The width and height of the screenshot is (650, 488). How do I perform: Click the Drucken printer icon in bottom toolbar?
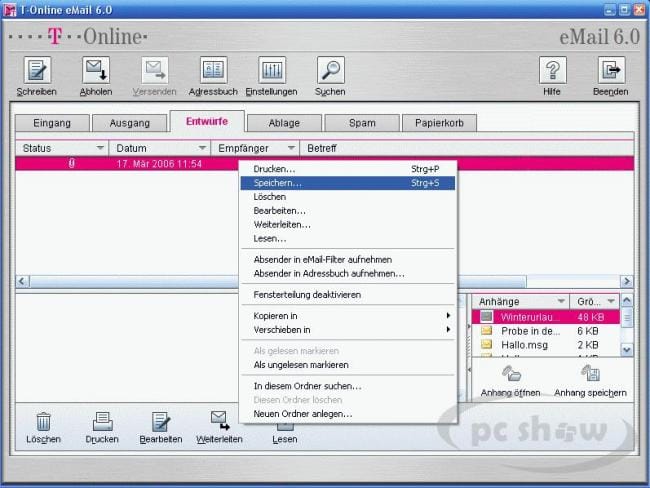pyautogui.click(x=102, y=422)
